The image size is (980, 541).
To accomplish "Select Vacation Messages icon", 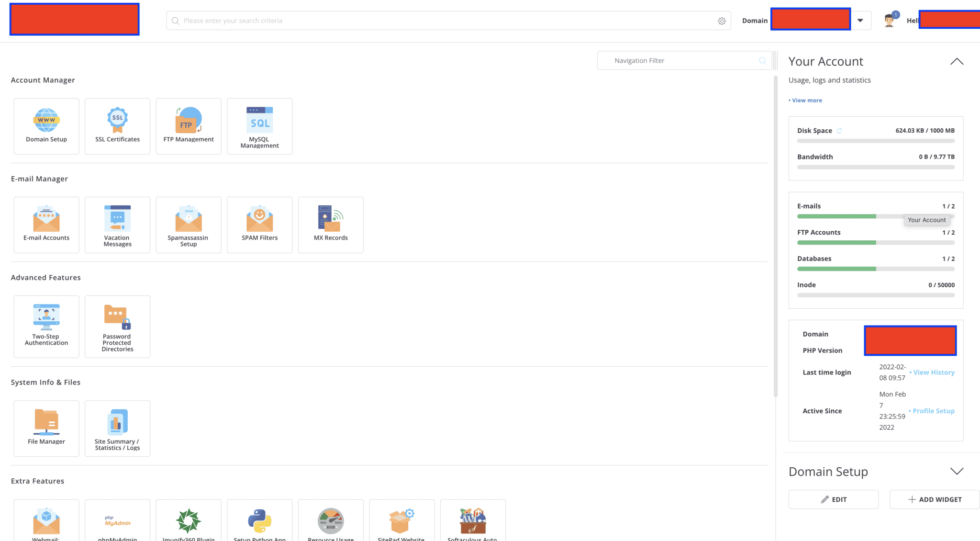I will (117, 225).
